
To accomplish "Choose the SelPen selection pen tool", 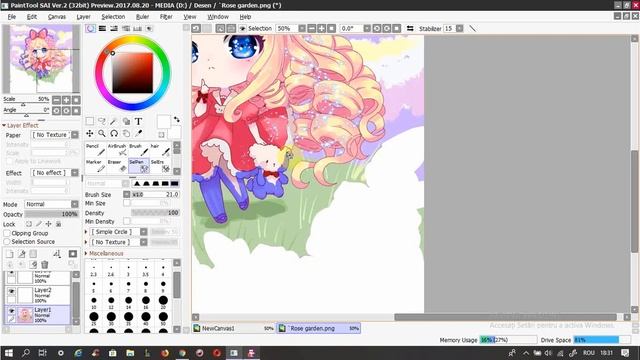I will click(x=139, y=166).
